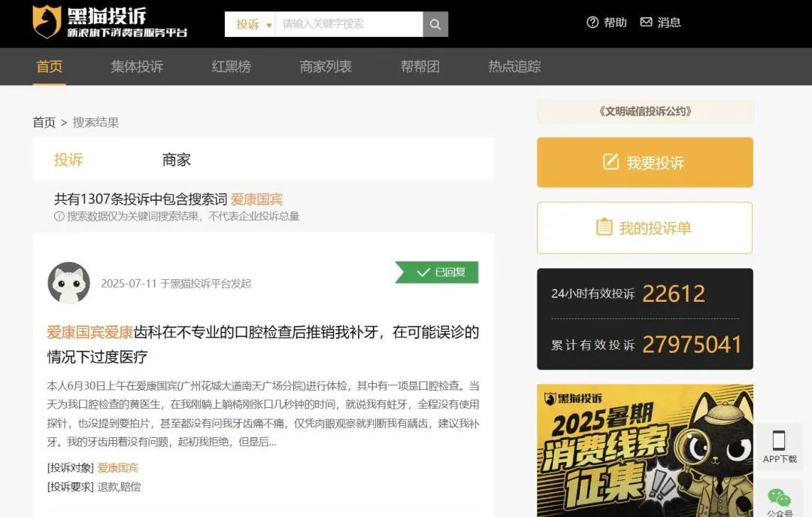The image size is (812, 517).
Task: Click the WeChat 公众号 icon
Action: 779,497
